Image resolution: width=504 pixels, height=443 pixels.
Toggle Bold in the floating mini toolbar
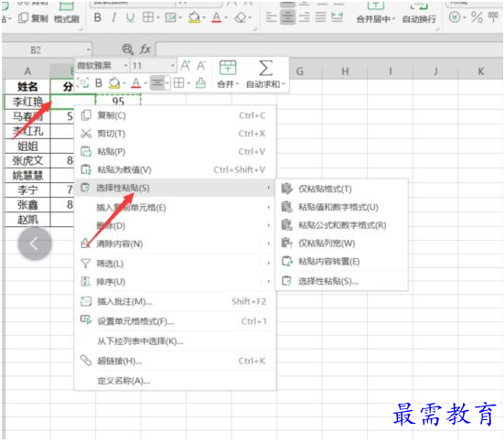tap(99, 83)
